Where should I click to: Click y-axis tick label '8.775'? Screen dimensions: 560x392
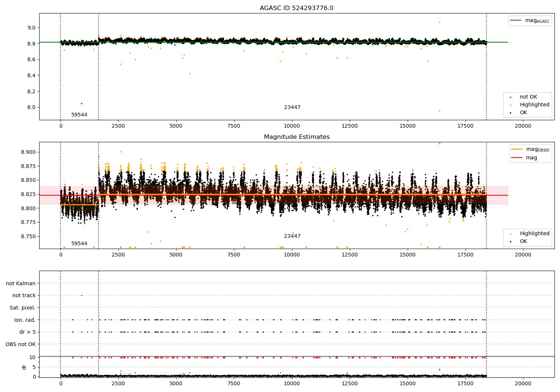(28, 223)
